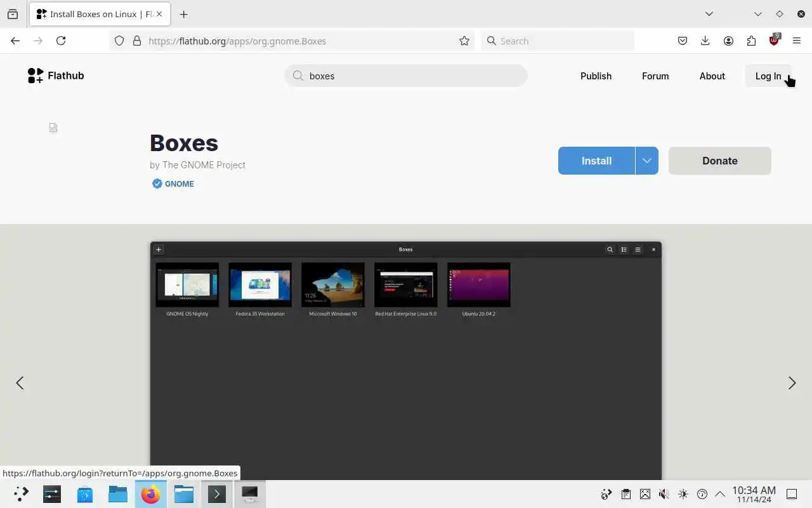Bookmark this page with the star icon
This screenshot has width=812, height=508.
tap(464, 41)
